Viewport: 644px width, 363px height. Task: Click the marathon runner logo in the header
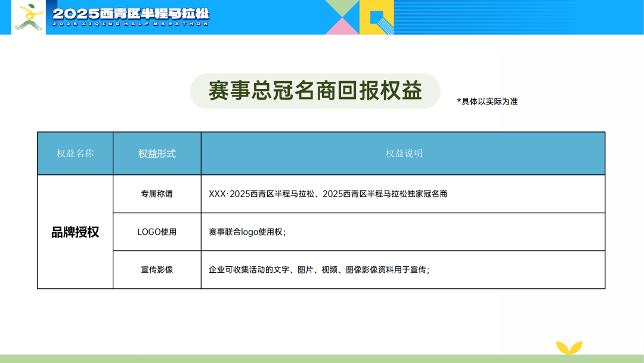tap(29, 17)
